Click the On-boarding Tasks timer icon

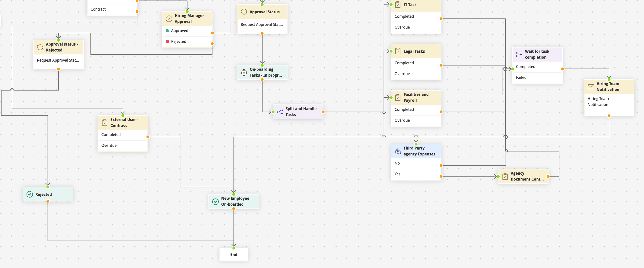(244, 72)
